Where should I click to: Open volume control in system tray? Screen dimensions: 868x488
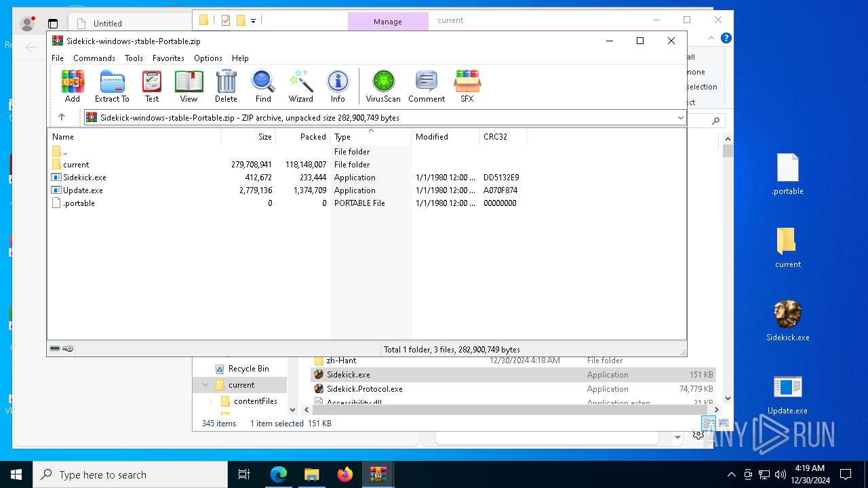tap(781, 474)
